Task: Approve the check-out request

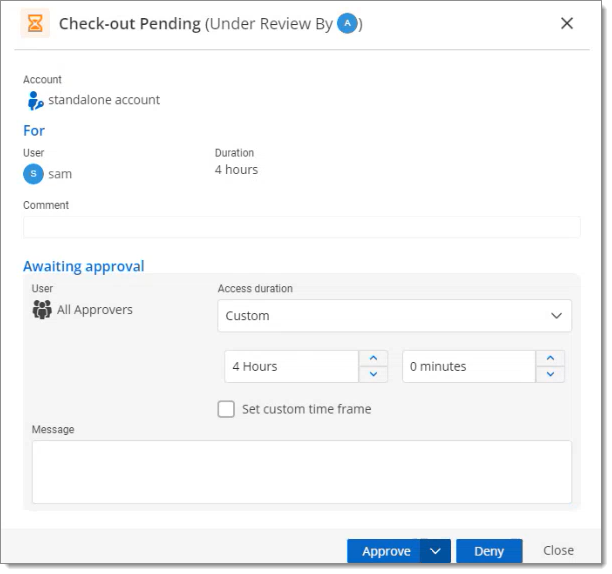Action: coord(384,551)
